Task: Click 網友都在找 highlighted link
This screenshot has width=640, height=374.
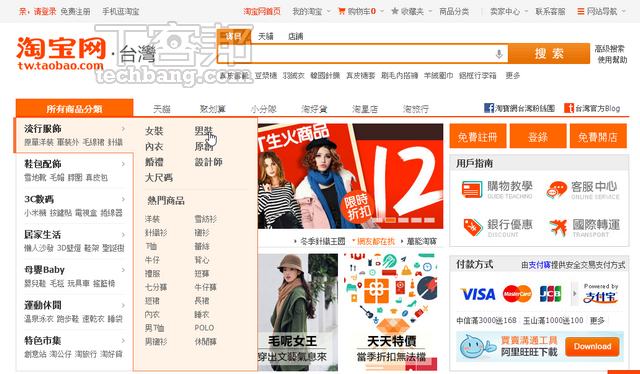Action: click(376, 241)
